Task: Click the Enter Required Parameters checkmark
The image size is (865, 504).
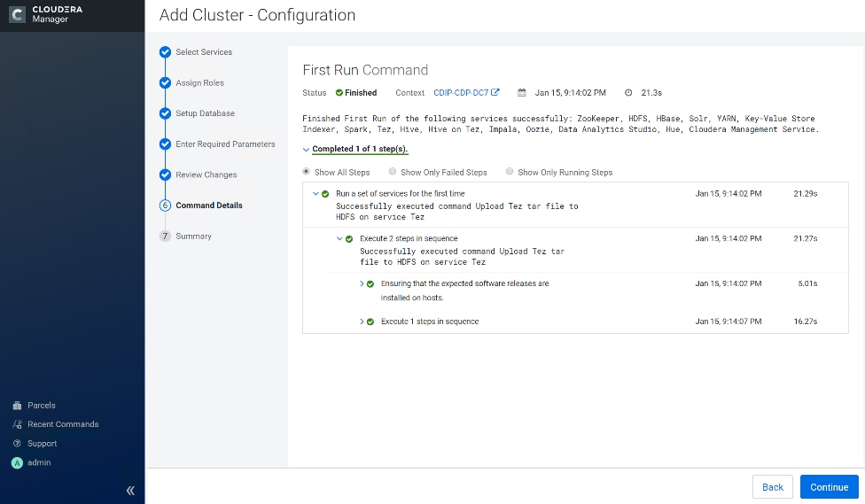Action: (x=165, y=143)
